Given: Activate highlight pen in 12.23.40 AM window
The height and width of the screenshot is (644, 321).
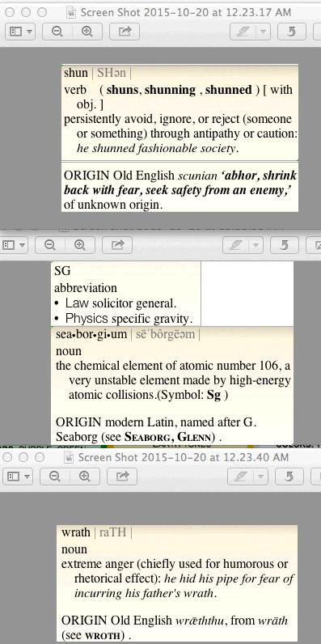Looking at the screenshot, I should coord(240,476).
